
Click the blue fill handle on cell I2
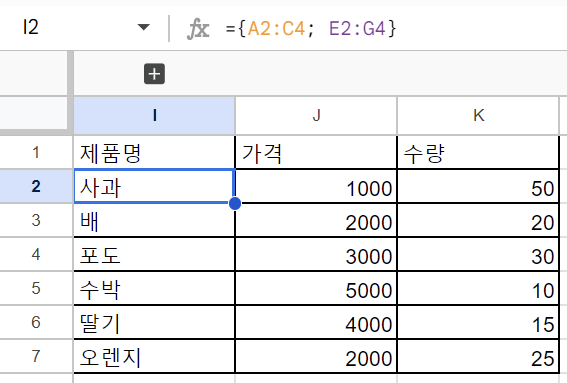(235, 203)
